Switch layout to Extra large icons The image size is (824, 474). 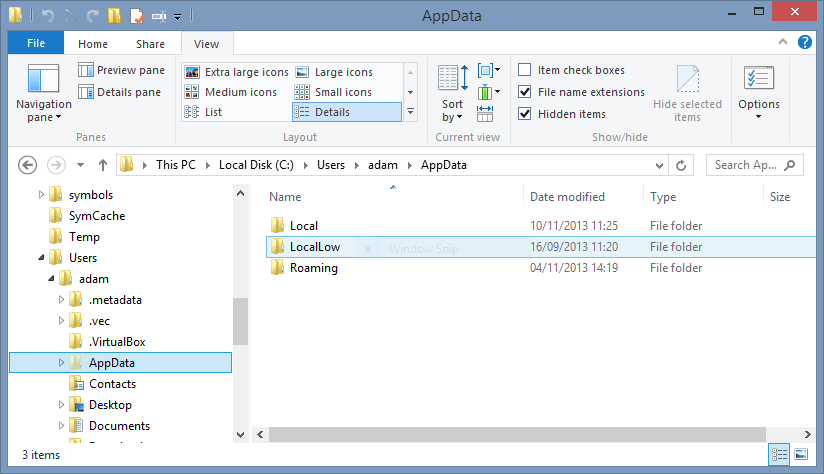pos(236,72)
